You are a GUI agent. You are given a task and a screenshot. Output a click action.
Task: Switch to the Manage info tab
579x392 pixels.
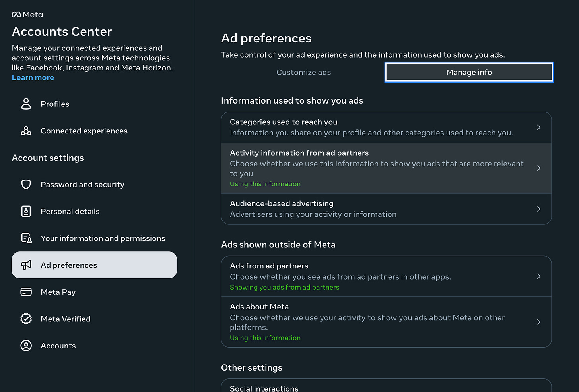pyautogui.click(x=469, y=72)
